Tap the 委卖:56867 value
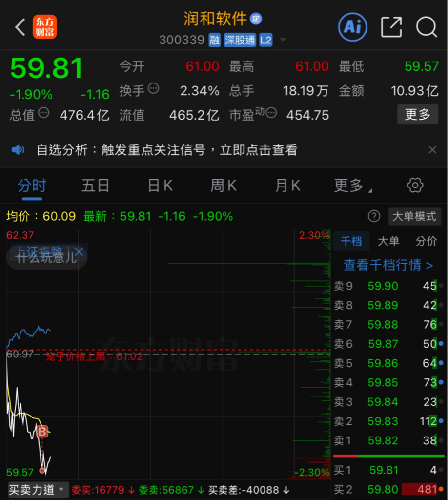Screen dimensions: 448x500 pyautogui.click(x=171, y=490)
